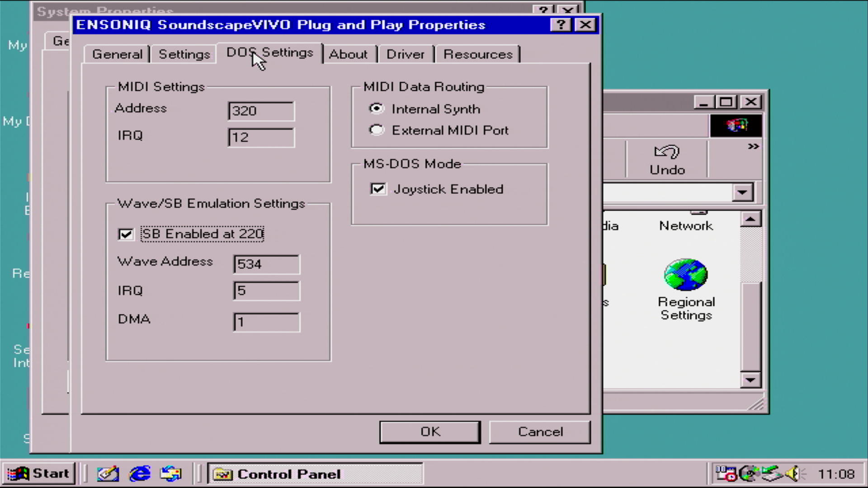Click the Undo toolbar icon
The width and height of the screenshot is (868, 488).
pos(667,160)
